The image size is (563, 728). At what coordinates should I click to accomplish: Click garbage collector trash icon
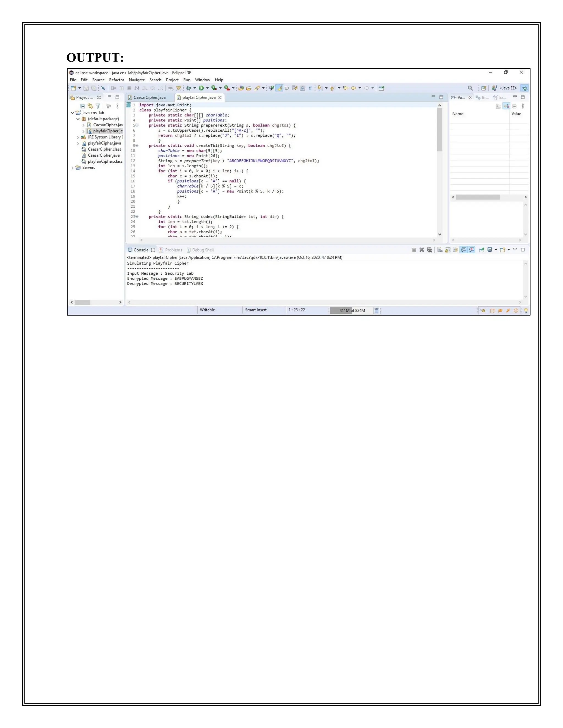[x=377, y=310]
